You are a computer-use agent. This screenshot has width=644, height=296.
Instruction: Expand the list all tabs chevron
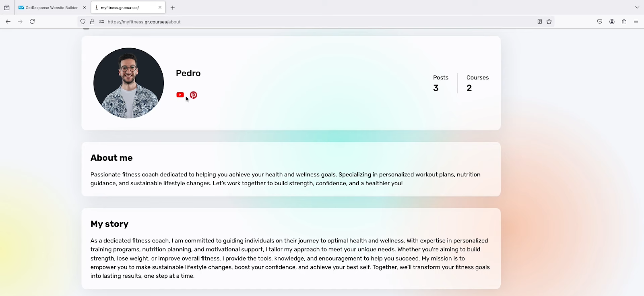637,8
